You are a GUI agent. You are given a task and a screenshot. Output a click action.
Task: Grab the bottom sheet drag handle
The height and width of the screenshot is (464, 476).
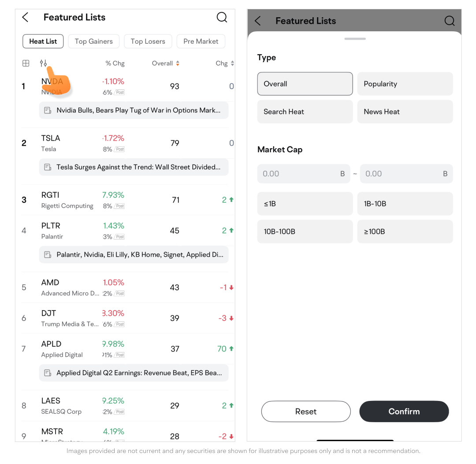click(x=355, y=39)
